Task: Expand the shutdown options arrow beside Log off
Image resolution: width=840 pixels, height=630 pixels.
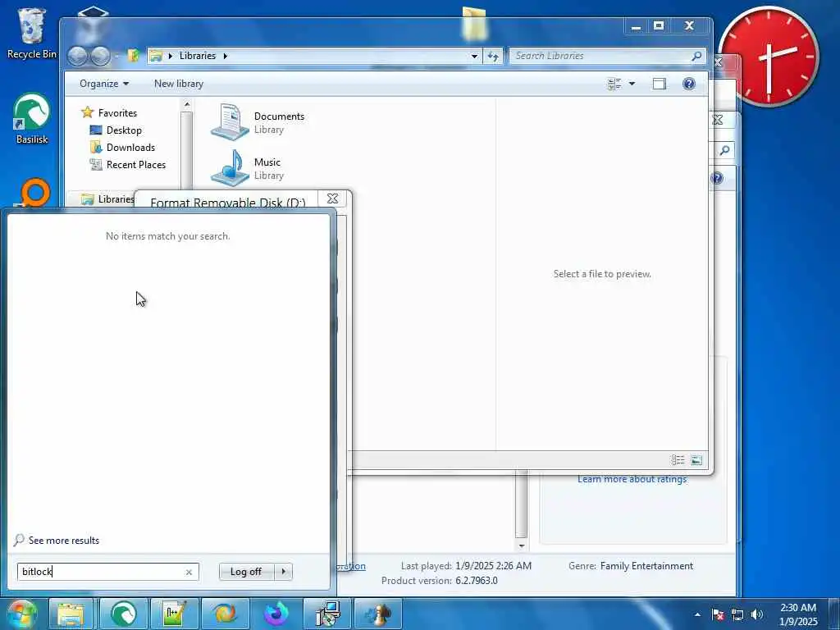Action: tap(283, 572)
